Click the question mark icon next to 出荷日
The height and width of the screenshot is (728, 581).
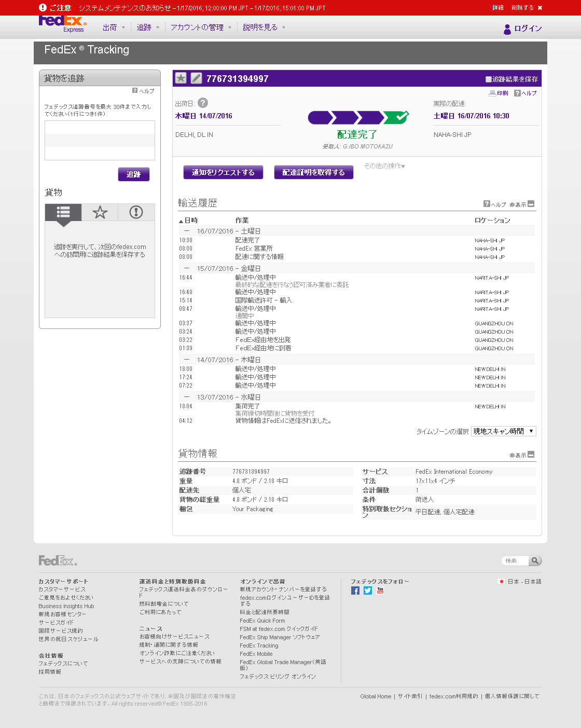coord(203,103)
